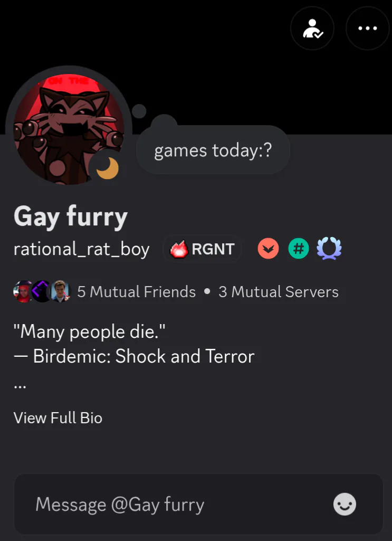Click the purple mutual friend avatar

coord(42,292)
